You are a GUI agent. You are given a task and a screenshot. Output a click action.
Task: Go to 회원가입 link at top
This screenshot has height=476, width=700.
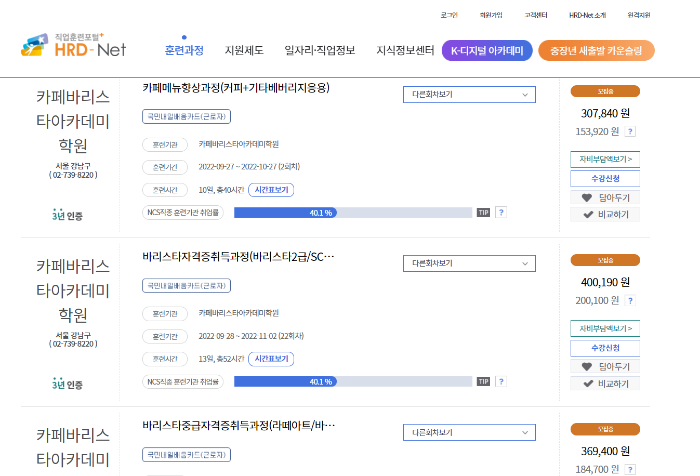(491, 15)
